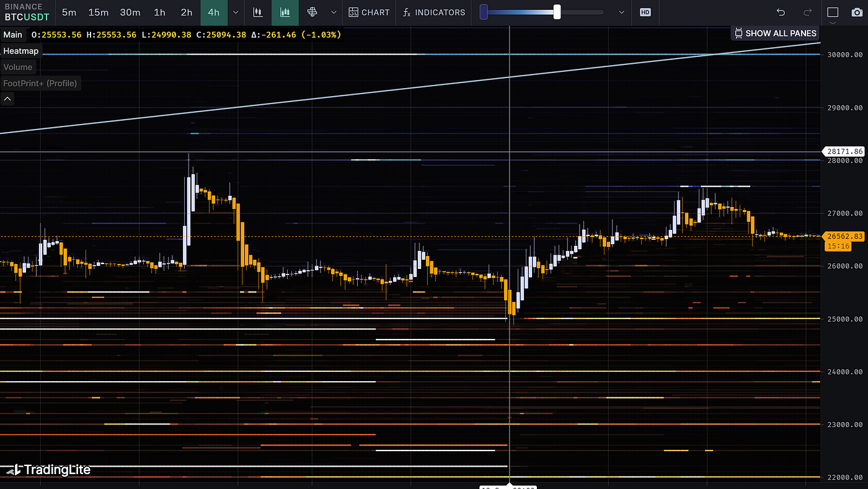
Task: Open the CHART settings button
Action: (369, 12)
